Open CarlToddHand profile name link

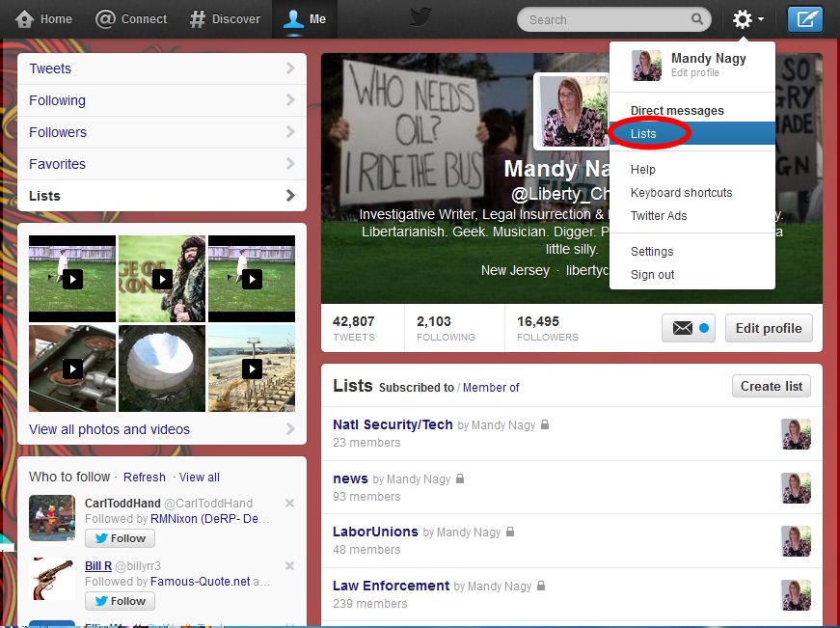click(x=122, y=504)
